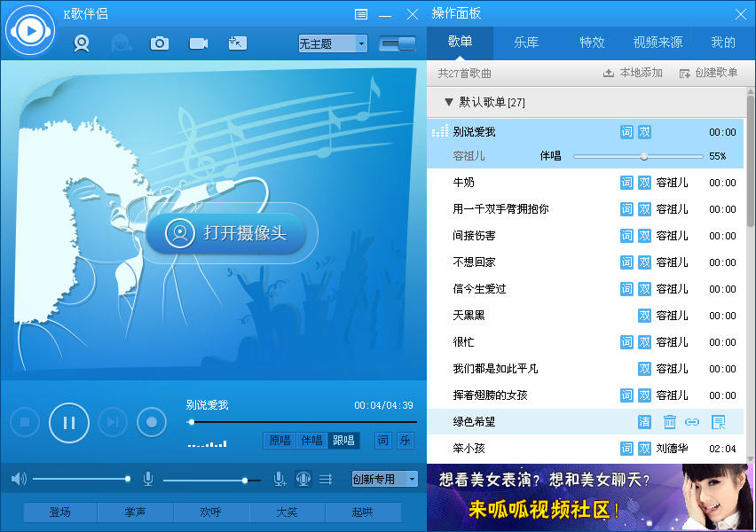Select 伴唱 accompaniment mode

pyautogui.click(x=311, y=440)
